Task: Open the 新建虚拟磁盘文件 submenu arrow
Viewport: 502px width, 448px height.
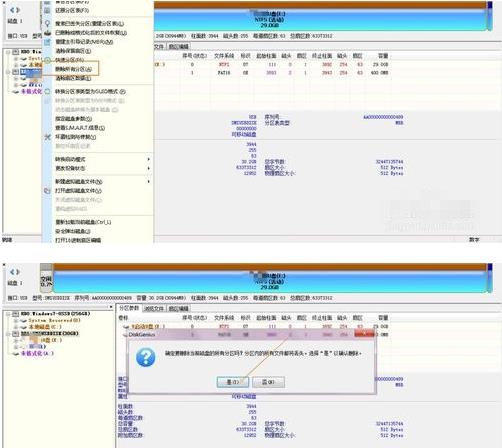Action: click(148, 182)
